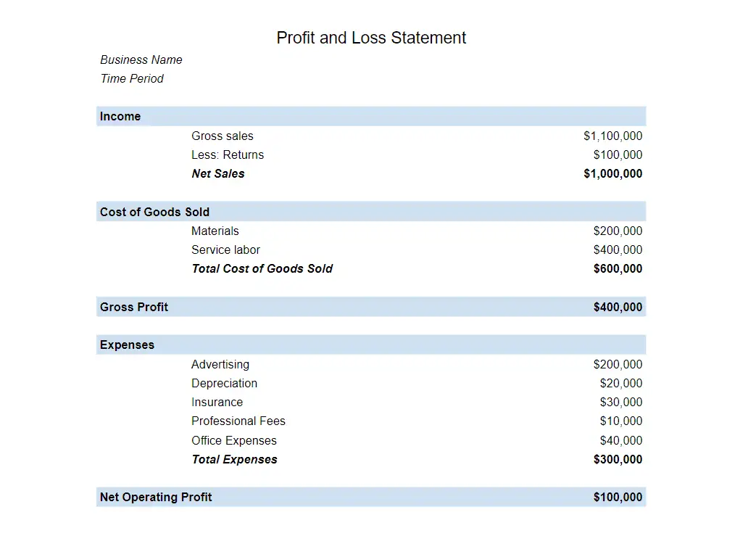Select the Total Cost of Goods Sold label
The height and width of the screenshot is (536, 756).
262,268
